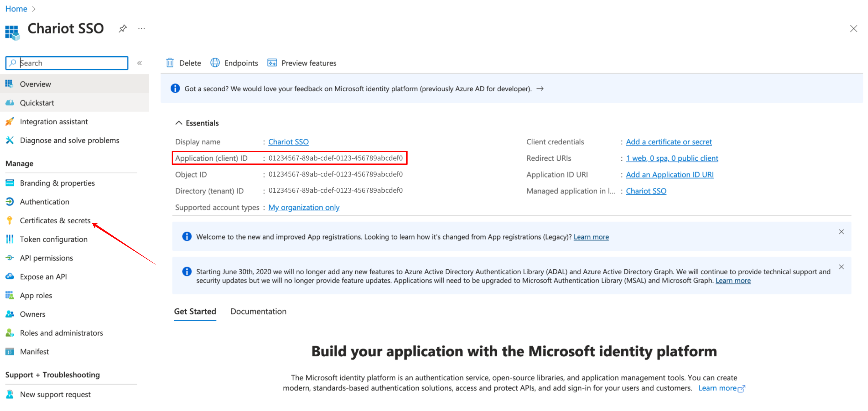Open the ellipsis more options menu

point(141,29)
